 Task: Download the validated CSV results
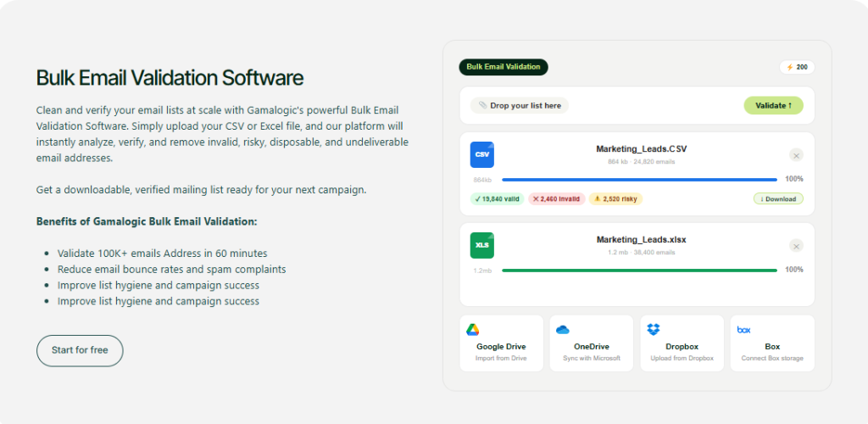pyautogui.click(x=778, y=198)
